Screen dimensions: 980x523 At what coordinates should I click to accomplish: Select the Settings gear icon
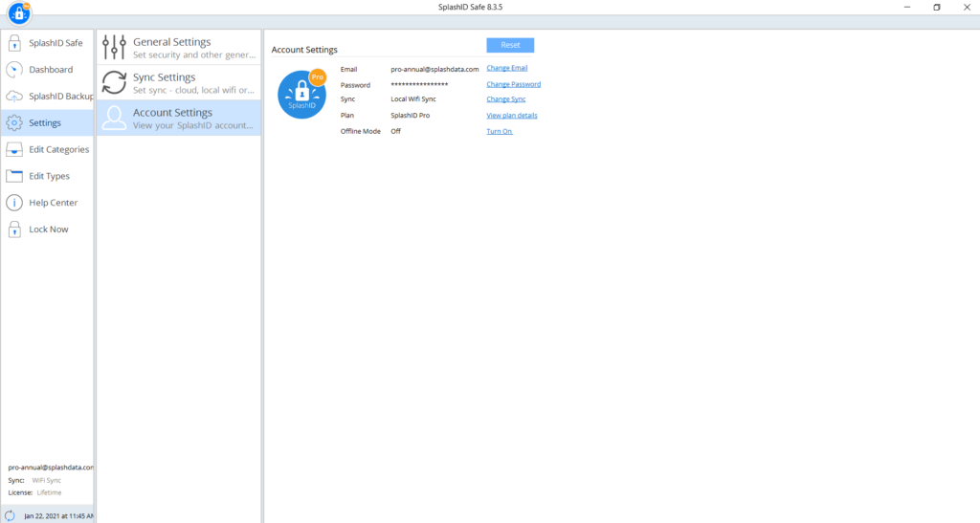pos(14,122)
